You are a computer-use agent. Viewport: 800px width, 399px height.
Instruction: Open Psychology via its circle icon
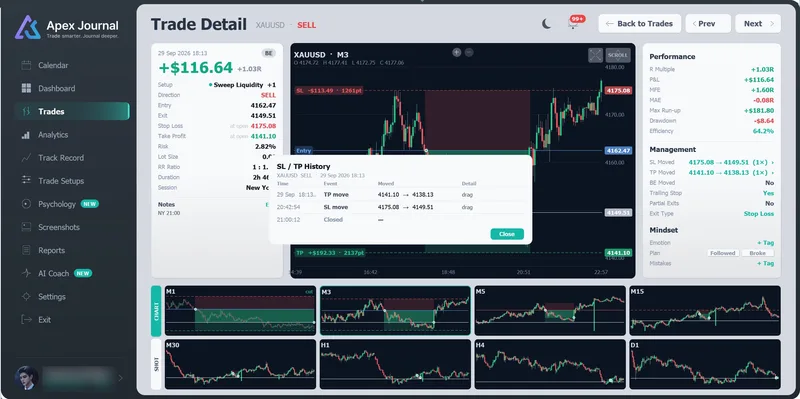point(27,204)
